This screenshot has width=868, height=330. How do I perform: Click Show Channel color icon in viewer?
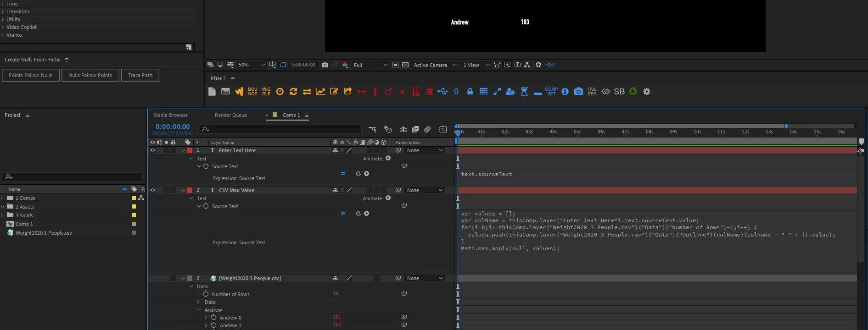tap(345, 65)
